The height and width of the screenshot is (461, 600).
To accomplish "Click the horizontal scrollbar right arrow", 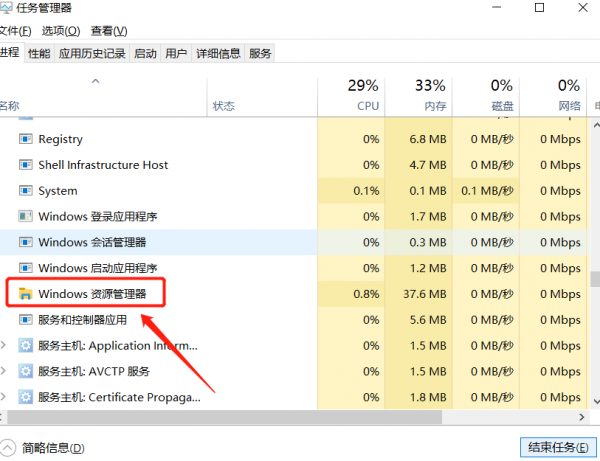I will pos(582,417).
